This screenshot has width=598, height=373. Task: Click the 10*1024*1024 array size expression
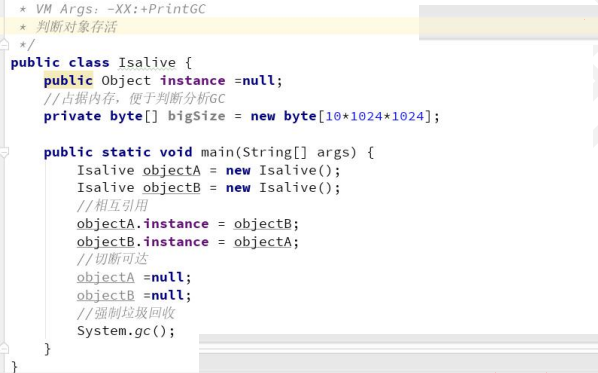point(375,116)
